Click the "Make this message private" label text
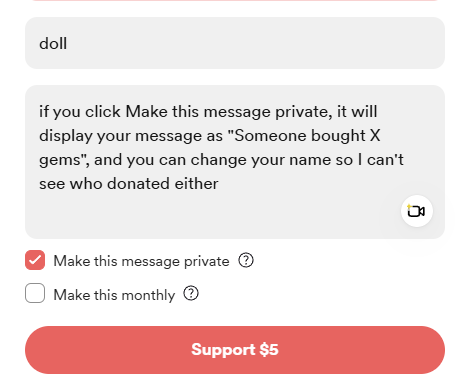The image size is (464, 389). (x=141, y=261)
